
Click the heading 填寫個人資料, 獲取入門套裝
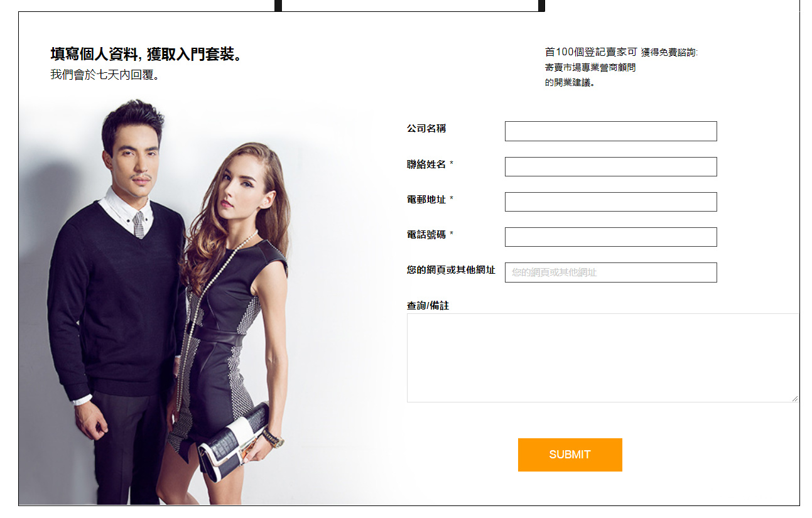[146, 54]
